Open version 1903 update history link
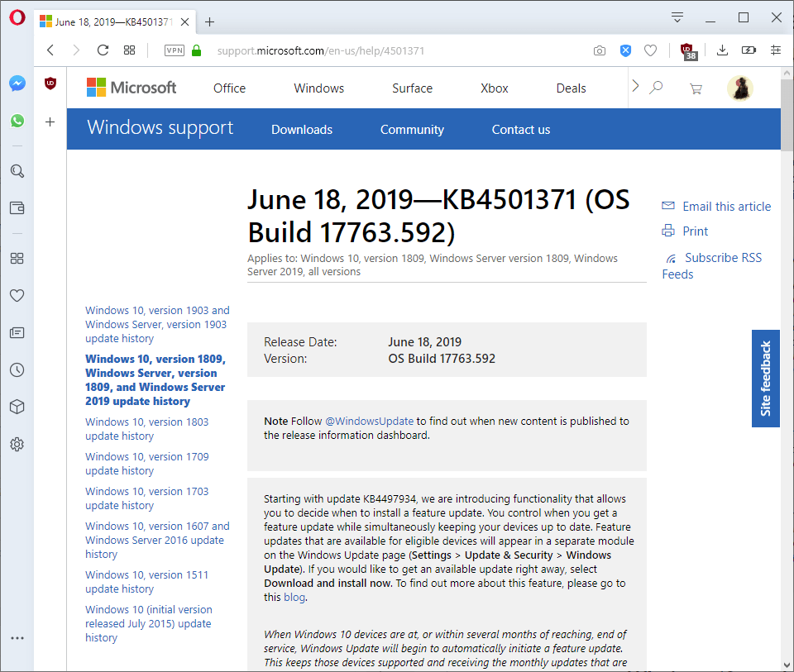 point(157,324)
